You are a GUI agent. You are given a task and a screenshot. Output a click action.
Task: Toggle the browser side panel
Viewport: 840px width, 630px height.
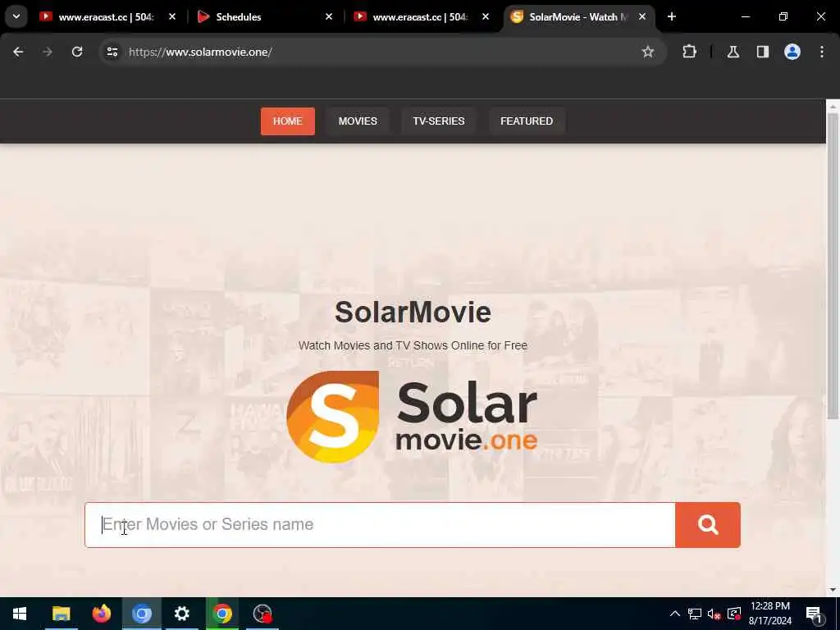pos(762,52)
